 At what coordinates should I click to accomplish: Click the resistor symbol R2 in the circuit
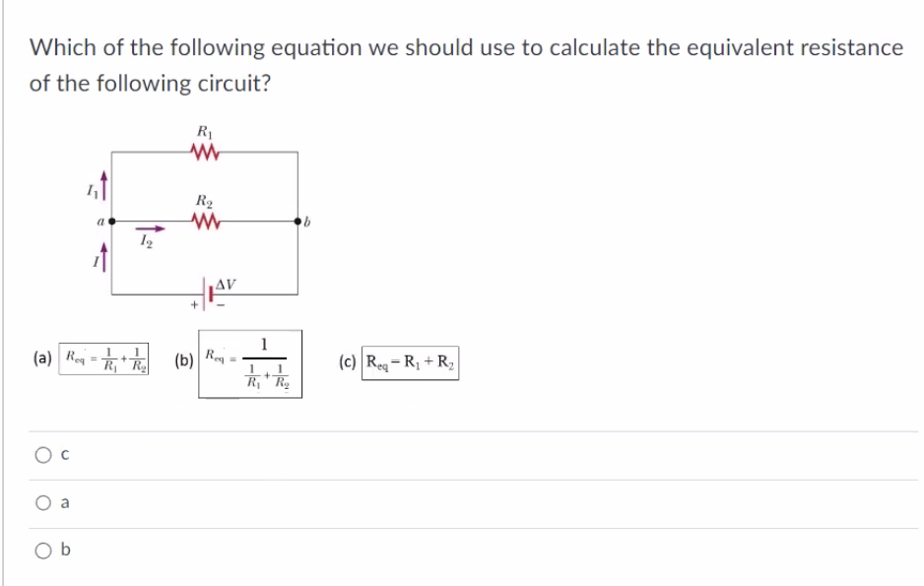pyautogui.click(x=204, y=219)
